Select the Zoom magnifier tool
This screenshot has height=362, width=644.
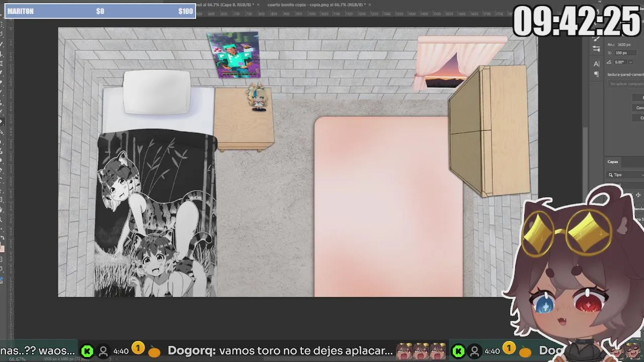point(2,220)
